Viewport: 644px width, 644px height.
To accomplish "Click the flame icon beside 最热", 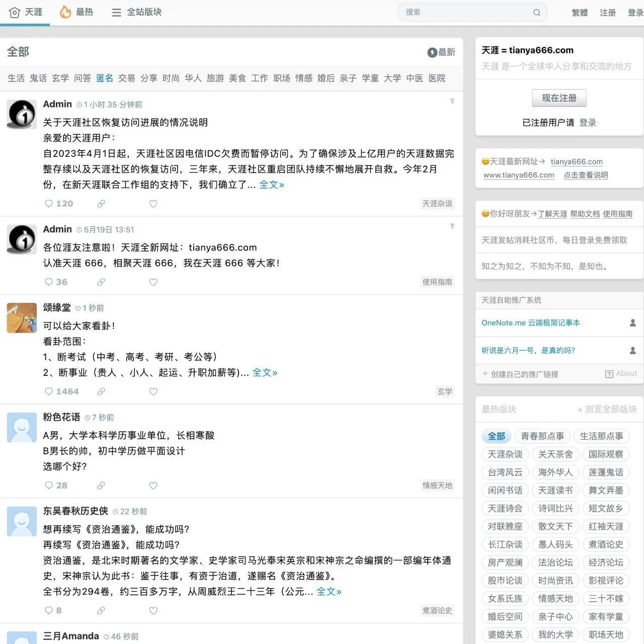I will tap(65, 12).
